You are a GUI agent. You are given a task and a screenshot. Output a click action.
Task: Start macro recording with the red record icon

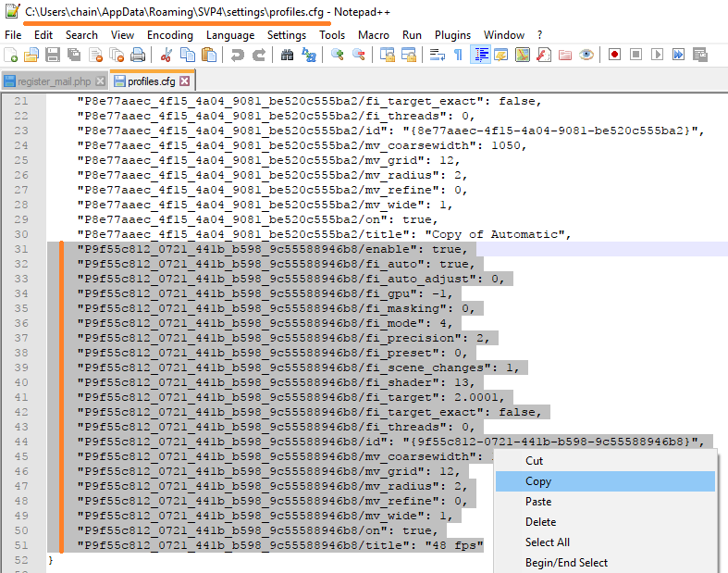pyautogui.click(x=614, y=55)
